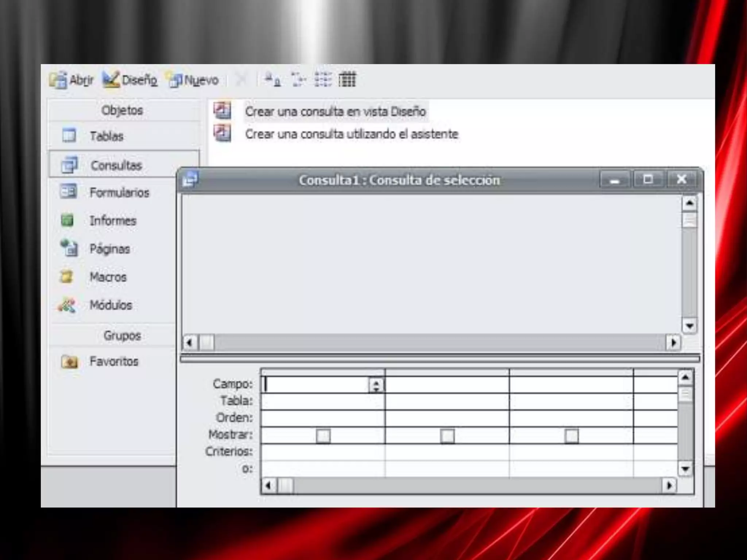
Task: Toggle Mostrar checkbox in third column
Action: pos(571,436)
